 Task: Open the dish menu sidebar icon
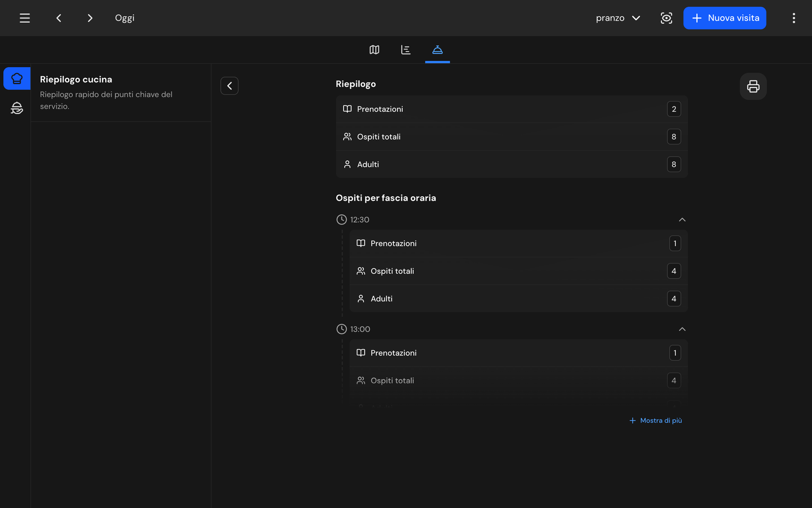[17, 108]
